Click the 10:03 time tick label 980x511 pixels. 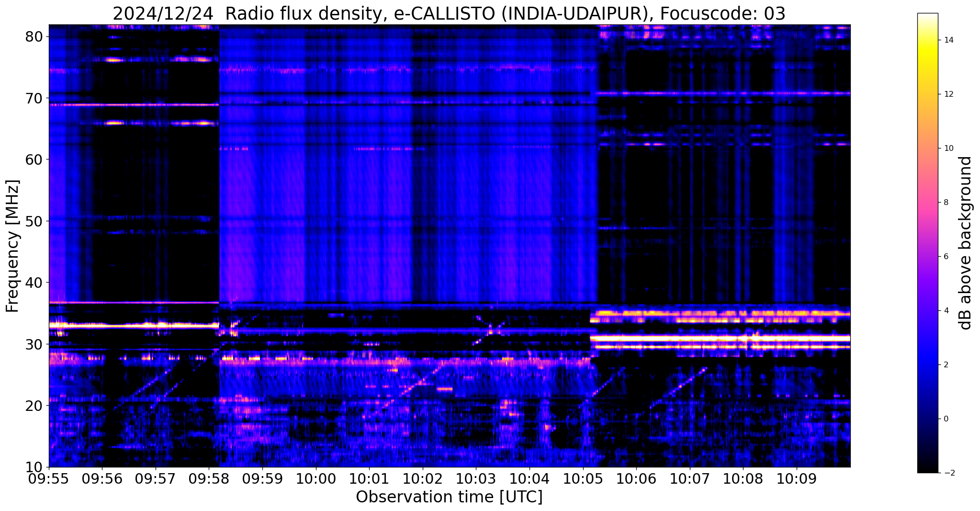[476, 478]
